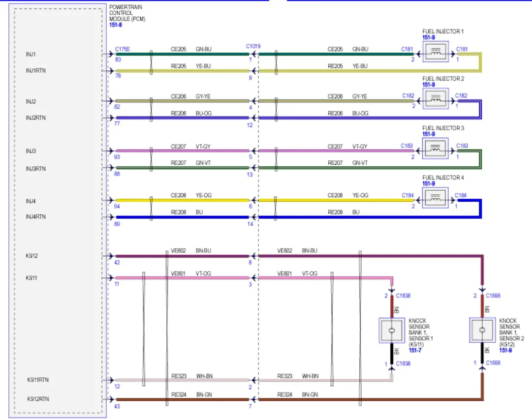Click the Fuel Injector 1 coil symbol
The image size is (532, 419).
(436, 52)
